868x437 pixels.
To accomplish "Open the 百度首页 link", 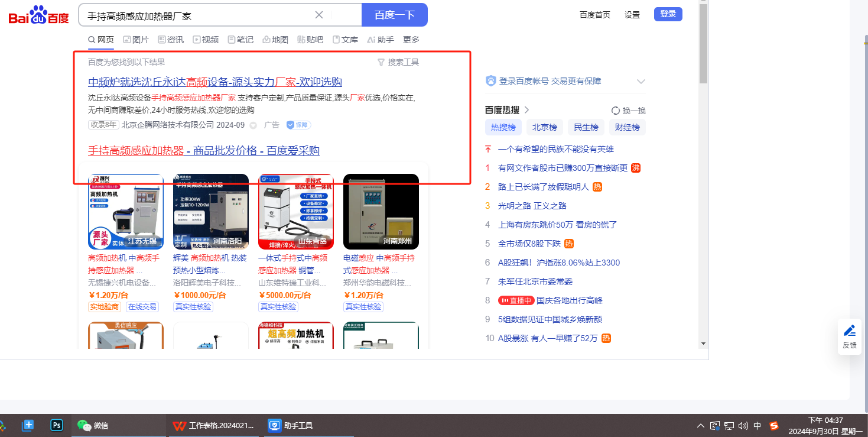I will [595, 15].
